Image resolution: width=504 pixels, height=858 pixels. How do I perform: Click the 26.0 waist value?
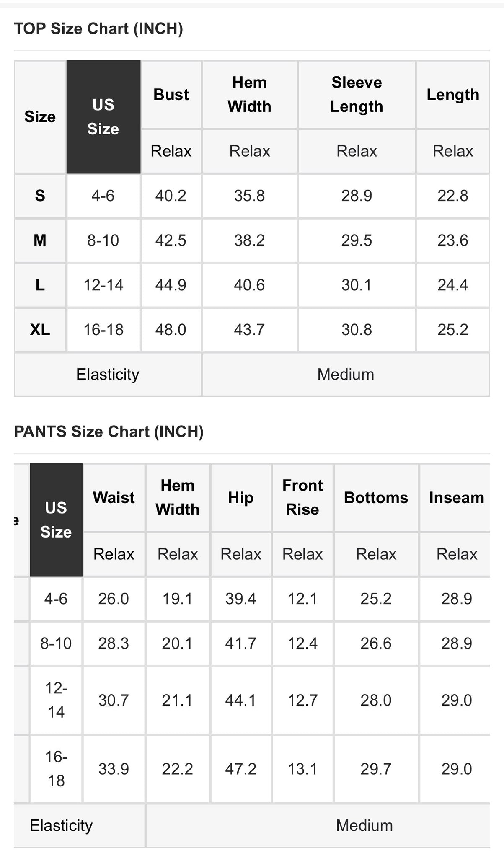point(114,599)
